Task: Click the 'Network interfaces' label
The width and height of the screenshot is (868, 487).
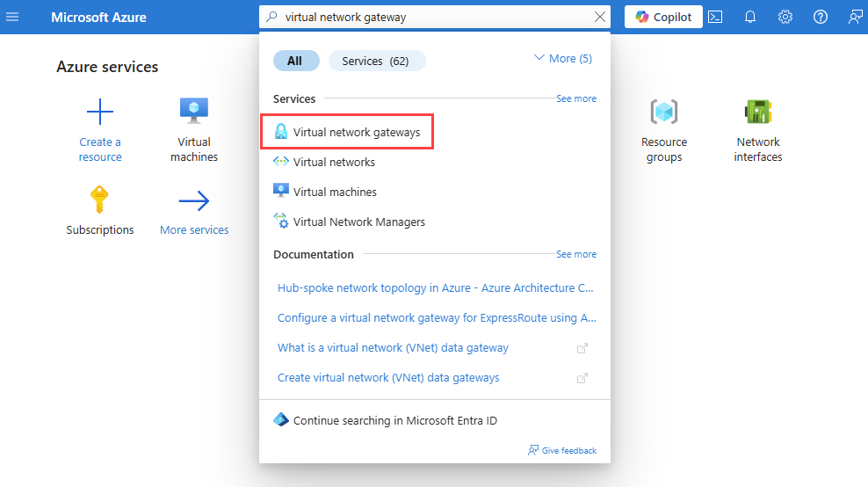Action: pyautogui.click(x=758, y=149)
